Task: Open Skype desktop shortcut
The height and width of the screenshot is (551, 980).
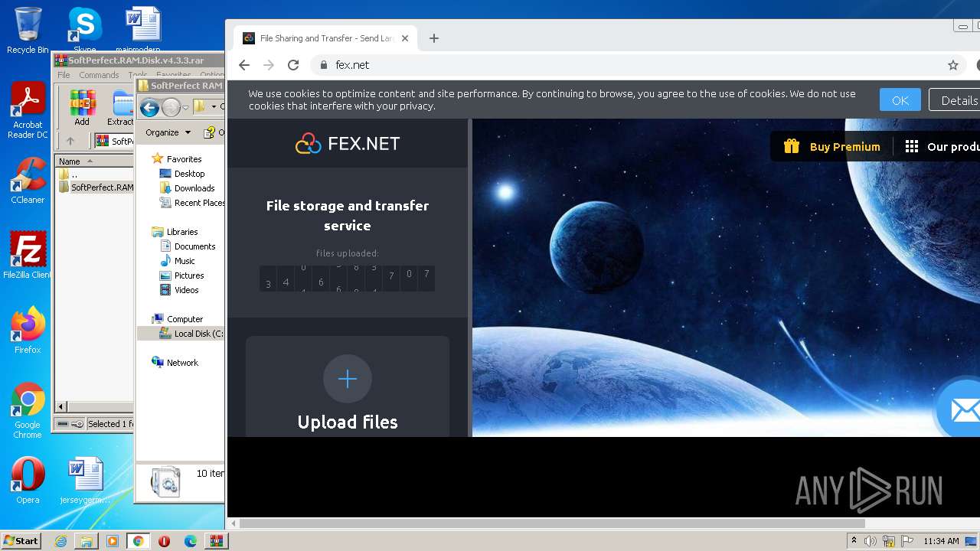Action: click(x=84, y=31)
